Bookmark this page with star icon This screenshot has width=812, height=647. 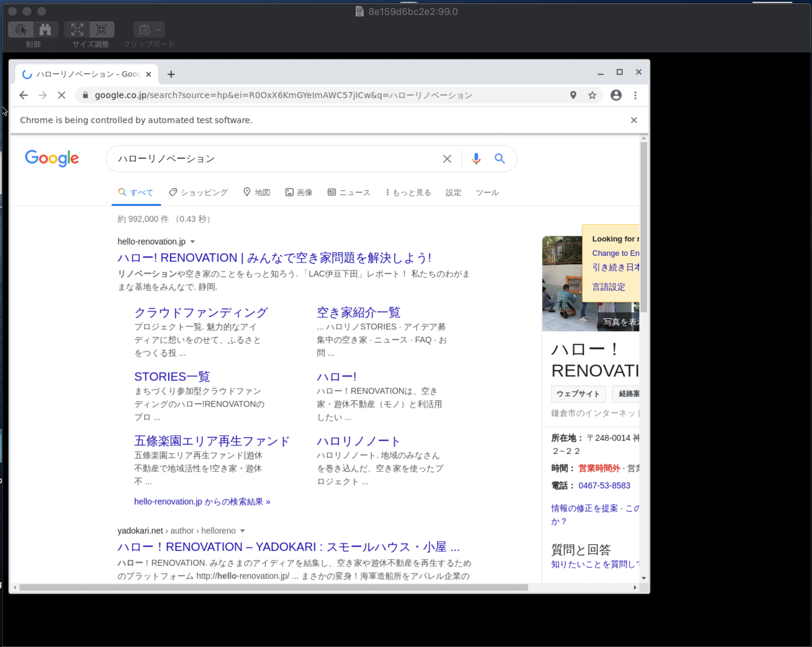[x=592, y=95]
